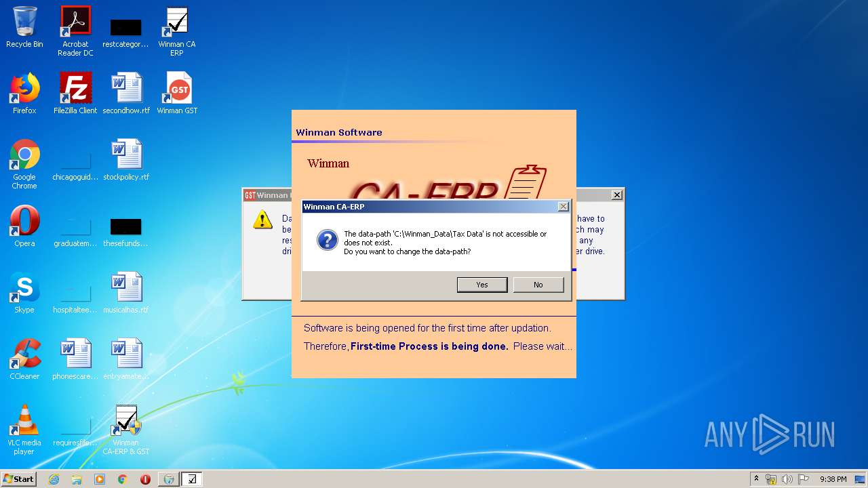Image resolution: width=868 pixels, height=488 pixels.
Task: Click the blue question mark icon
Action: pyautogui.click(x=328, y=240)
